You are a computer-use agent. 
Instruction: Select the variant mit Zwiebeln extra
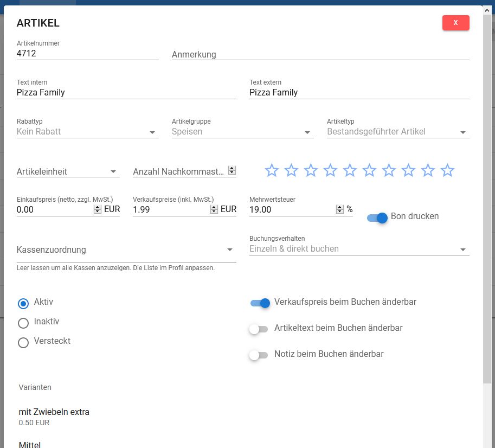54,412
